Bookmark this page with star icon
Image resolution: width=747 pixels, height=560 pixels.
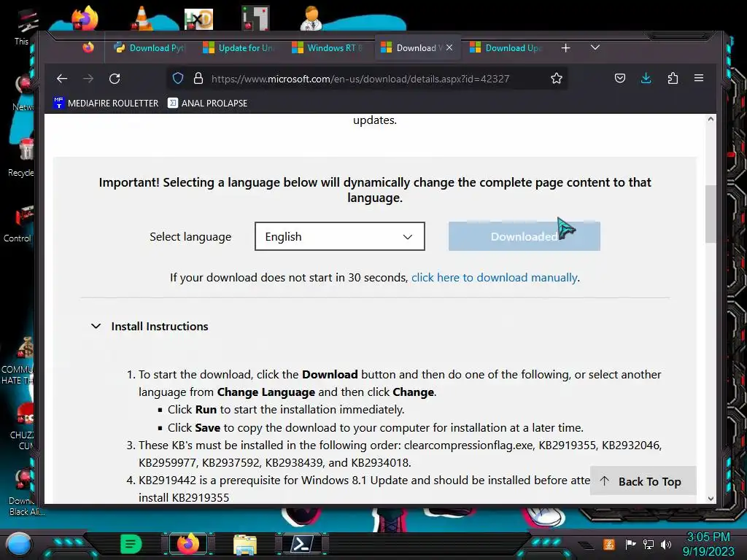[557, 79]
